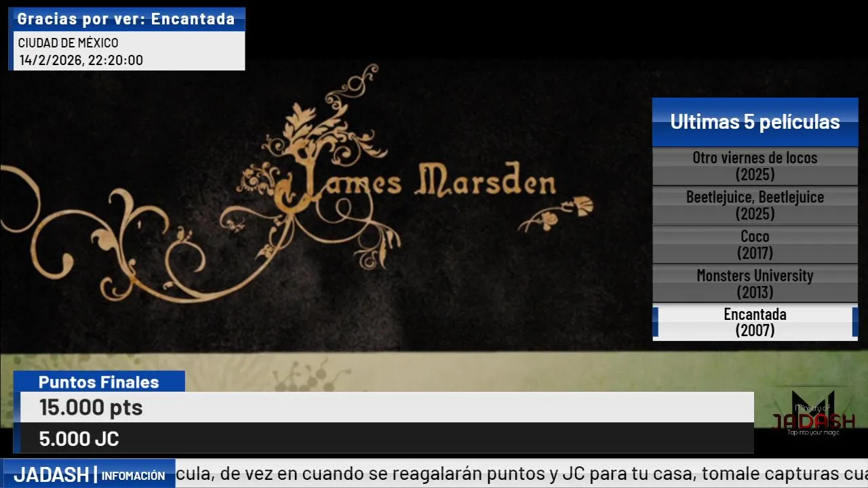Click the '5.000 JC' value

coord(79,439)
